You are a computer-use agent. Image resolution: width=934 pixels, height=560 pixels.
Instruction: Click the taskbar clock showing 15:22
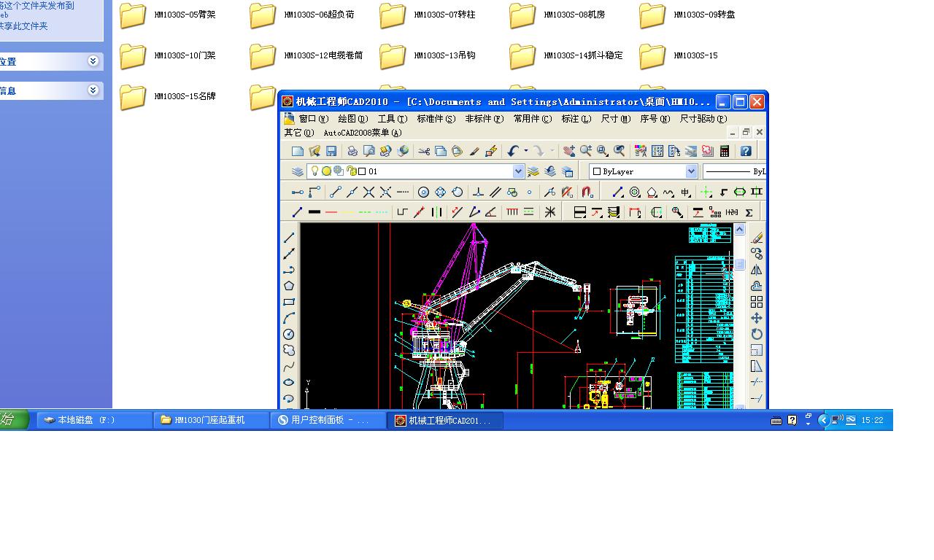872,420
